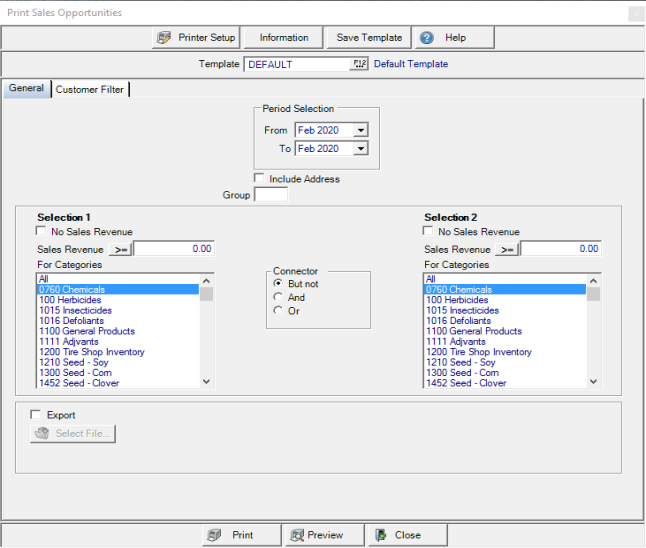Image resolution: width=646 pixels, height=548 pixels.
Task: Check No Sales Revenue under Selection 1
Action: click(x=41, y=232)
